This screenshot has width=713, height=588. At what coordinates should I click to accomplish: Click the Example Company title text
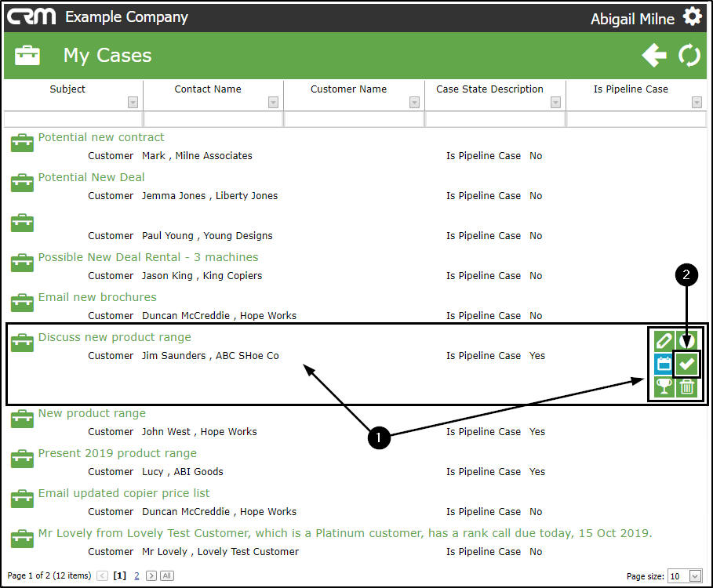click(x=126, y=16)
